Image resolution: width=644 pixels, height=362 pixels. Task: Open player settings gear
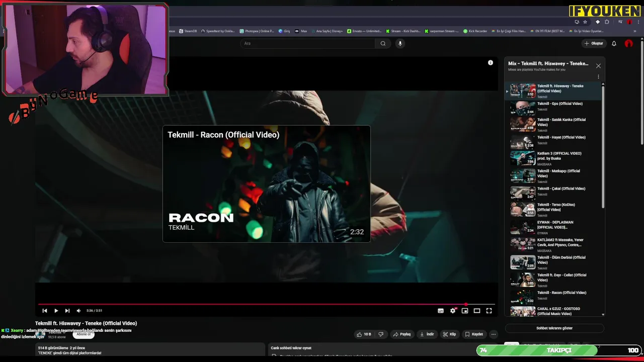click(453, 311)
